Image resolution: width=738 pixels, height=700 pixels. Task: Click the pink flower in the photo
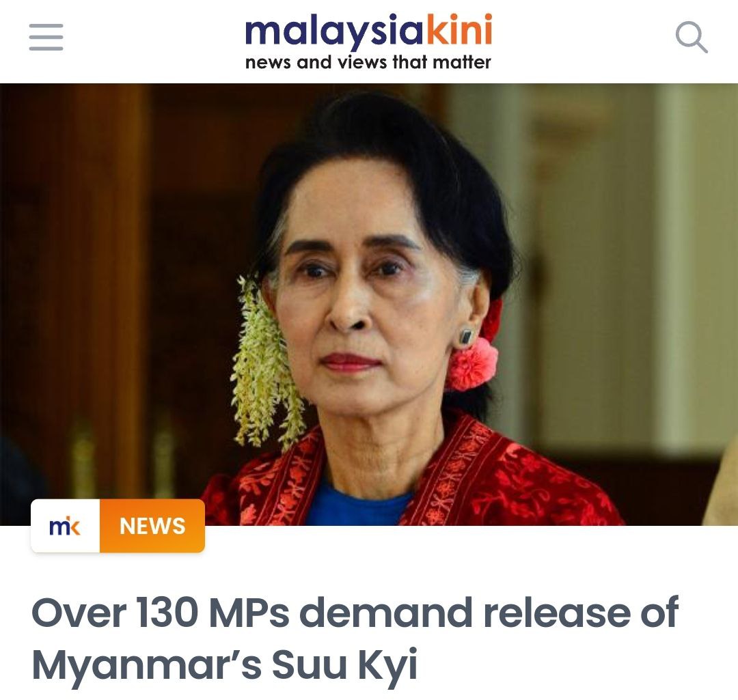[x=471, y=363]
